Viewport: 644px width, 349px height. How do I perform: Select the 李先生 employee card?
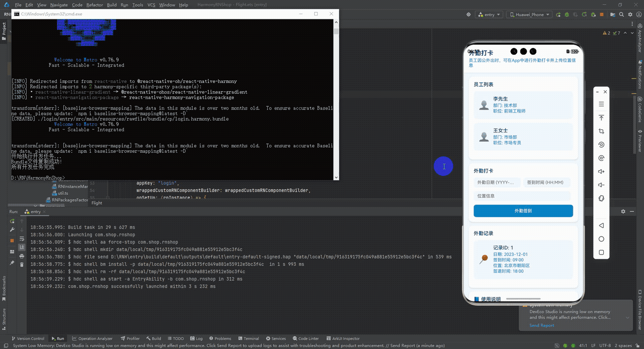click(523, 105)
